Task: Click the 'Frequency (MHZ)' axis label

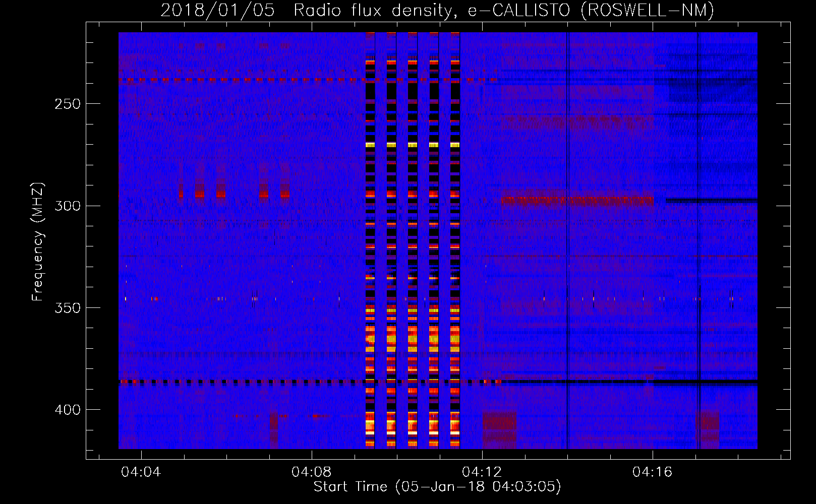Action: (38, 242)
